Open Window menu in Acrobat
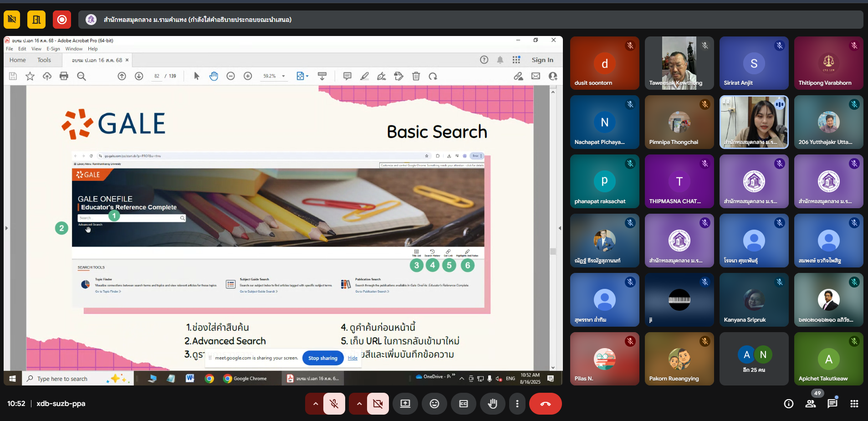 coord(74,49)
